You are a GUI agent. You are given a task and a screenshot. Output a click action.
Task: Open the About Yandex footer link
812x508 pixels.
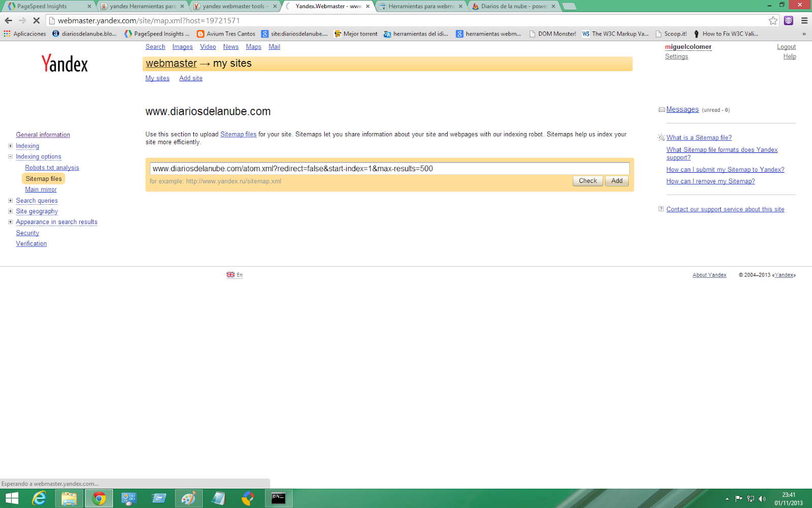click(709, 275)
